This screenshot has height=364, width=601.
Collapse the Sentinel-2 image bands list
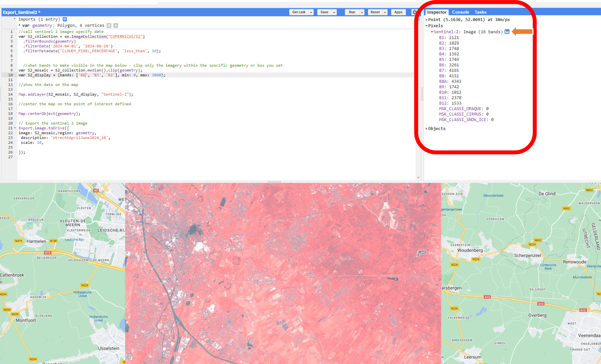pos(432,32)
